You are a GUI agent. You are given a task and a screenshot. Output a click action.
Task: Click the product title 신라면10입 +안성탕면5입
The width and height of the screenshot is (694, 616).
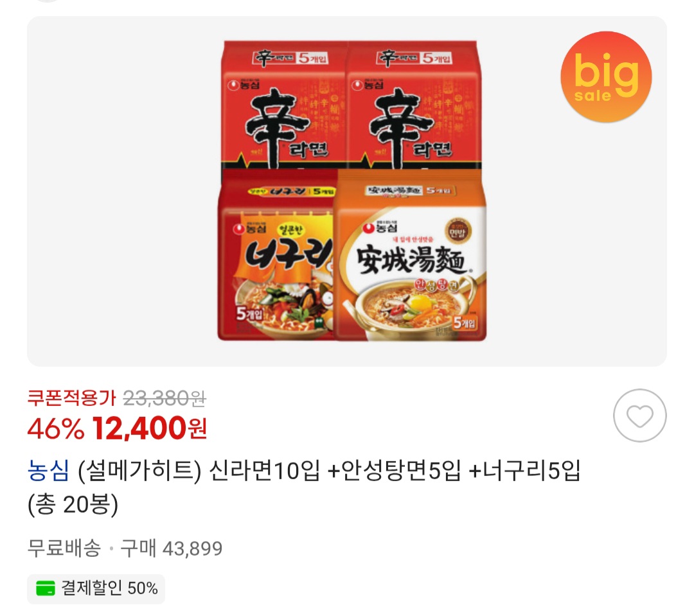click(335, 470)
